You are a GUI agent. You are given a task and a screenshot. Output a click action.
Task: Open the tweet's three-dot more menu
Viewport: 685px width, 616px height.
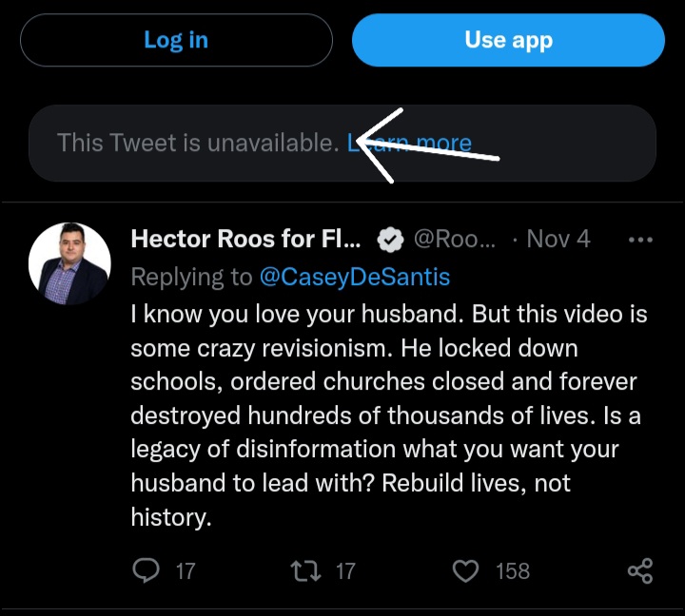pos(641,240)
